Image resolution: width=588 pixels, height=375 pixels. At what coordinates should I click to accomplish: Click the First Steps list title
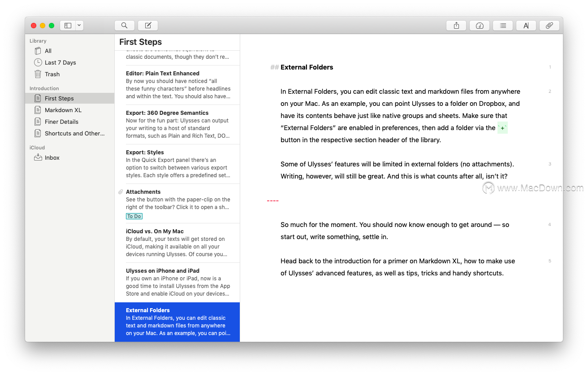(141, 42)
